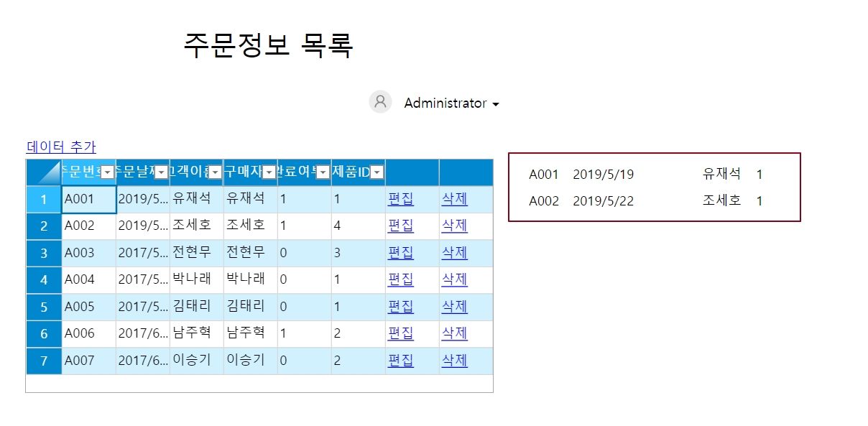Select the A002 entry in the right list
The width and height of the screenshot is (868, 426).
[x=544, y=201]
